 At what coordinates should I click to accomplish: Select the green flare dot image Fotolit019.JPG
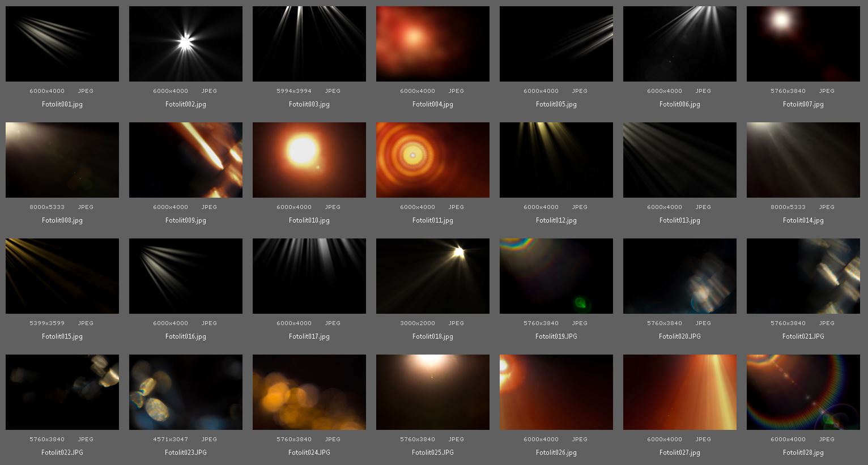[556, 276]
